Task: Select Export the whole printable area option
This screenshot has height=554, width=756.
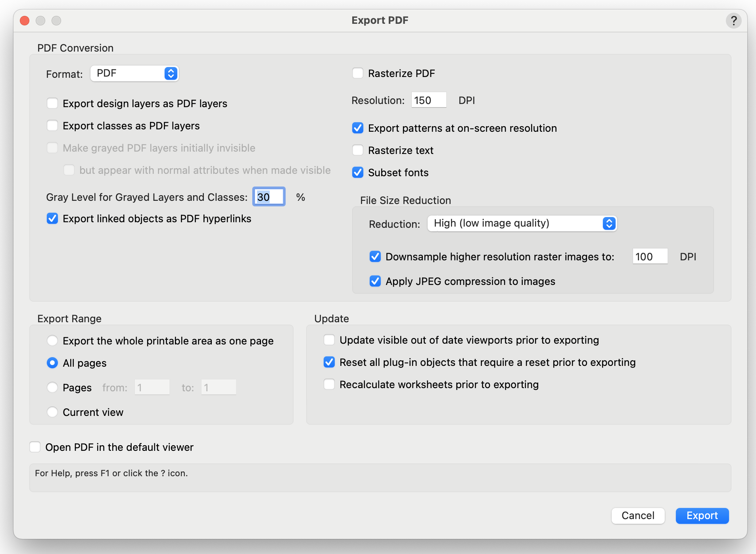Action: [52, 341]
